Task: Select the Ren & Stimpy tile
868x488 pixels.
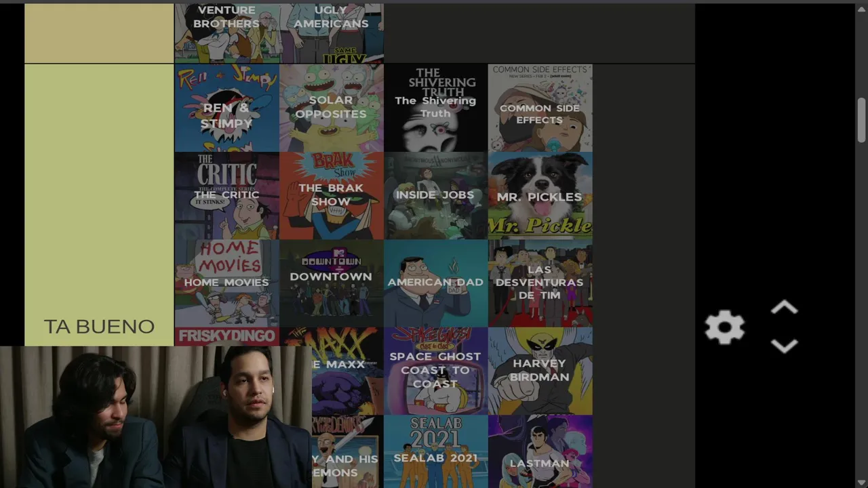Action: (226, 108)
